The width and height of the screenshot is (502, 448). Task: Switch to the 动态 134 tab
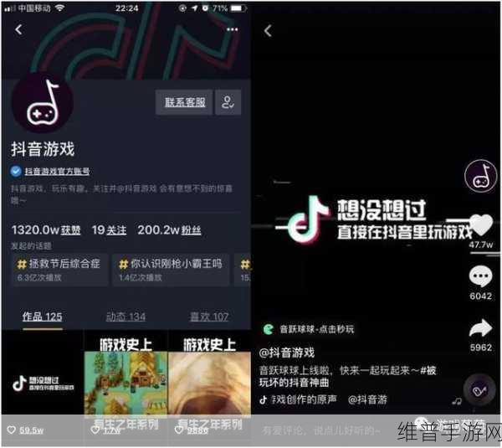click(x=125, y=317)
